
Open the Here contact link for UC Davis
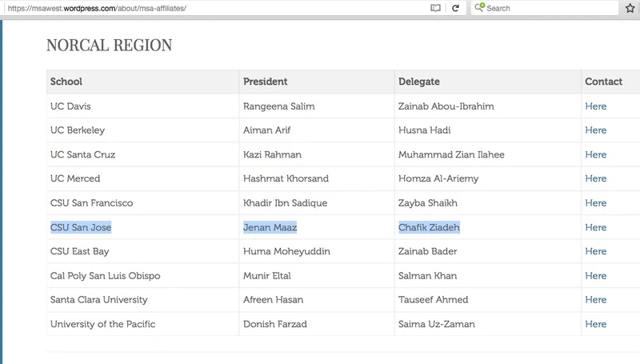click(595, 106)
